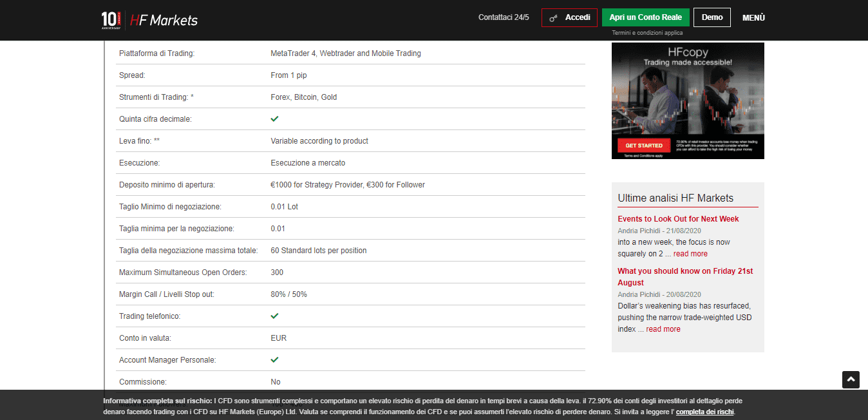Click the Trading telefonico label
The image size is (868, 420).
tap(149, 316)
